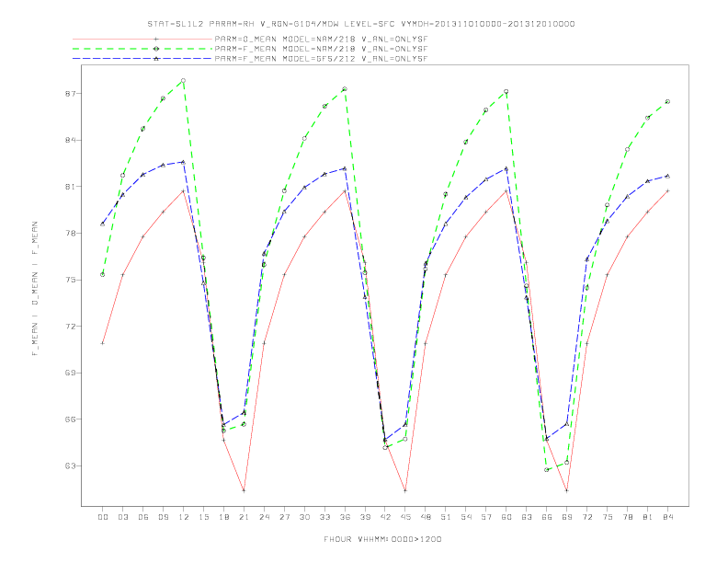The height and width of the screenshot is (563, 728).
Task: Click green NAM peak circle marker at hour 12
Action: [x=184, y=81]
